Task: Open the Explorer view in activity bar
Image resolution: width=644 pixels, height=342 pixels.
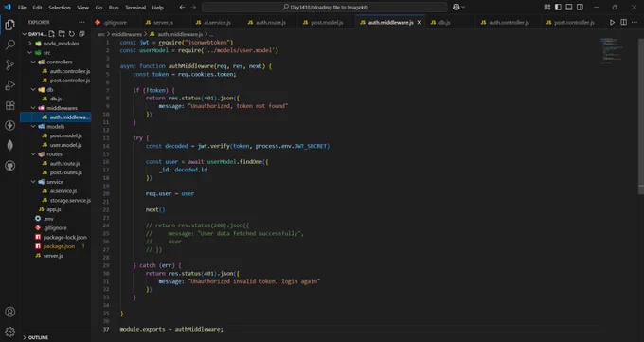Action: coord(9,25)
